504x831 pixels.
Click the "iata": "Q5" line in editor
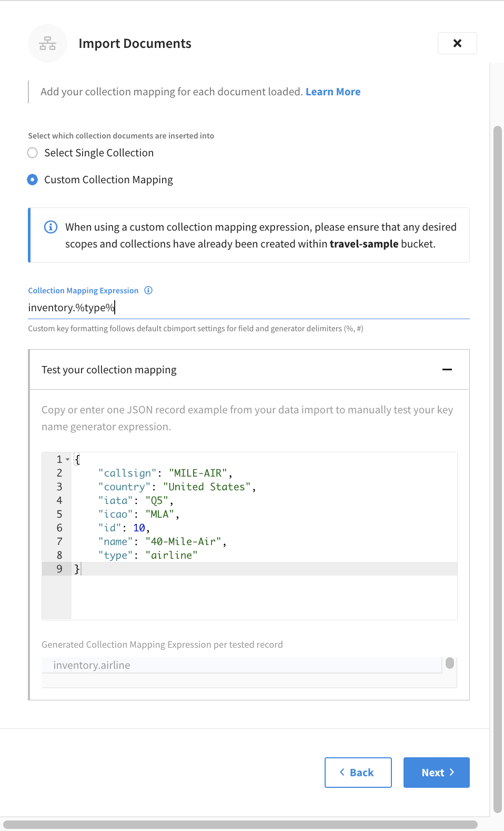click(264, 500)
